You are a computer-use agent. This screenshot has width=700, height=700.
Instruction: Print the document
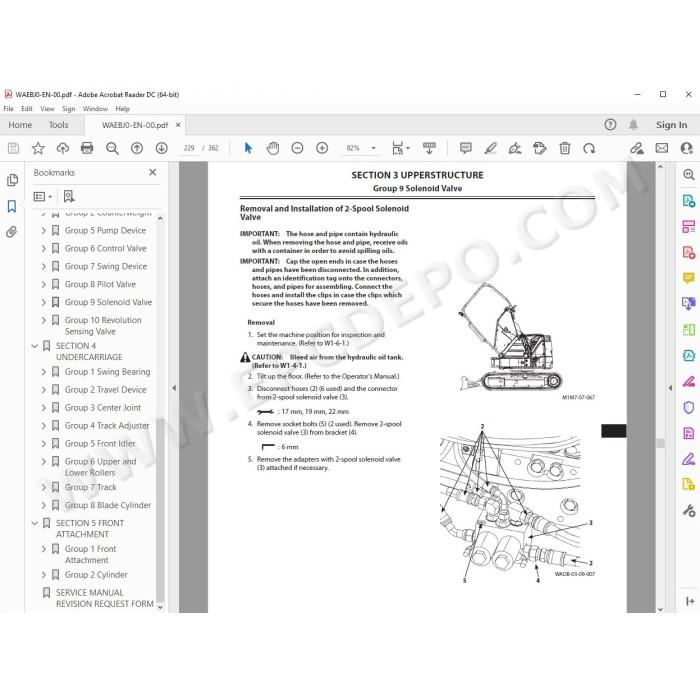87,148
